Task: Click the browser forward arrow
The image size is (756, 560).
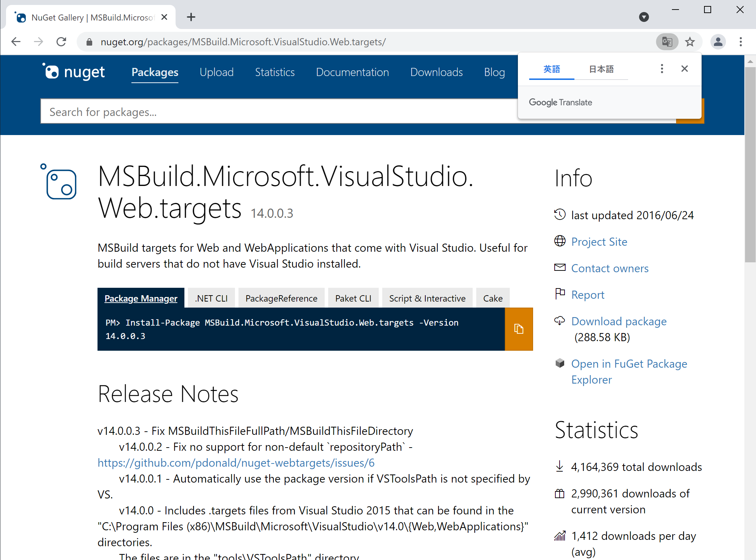Action: [39, 42]
